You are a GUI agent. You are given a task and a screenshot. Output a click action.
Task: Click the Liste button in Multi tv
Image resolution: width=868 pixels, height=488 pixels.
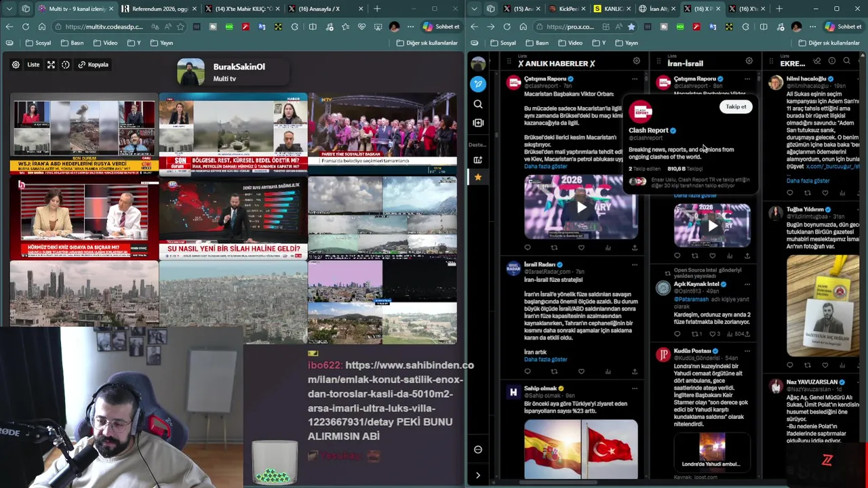(33, 64)
